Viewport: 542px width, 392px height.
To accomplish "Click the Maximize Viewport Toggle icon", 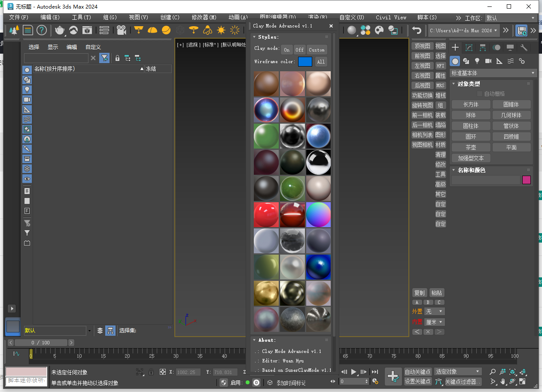I will point(522,381).
